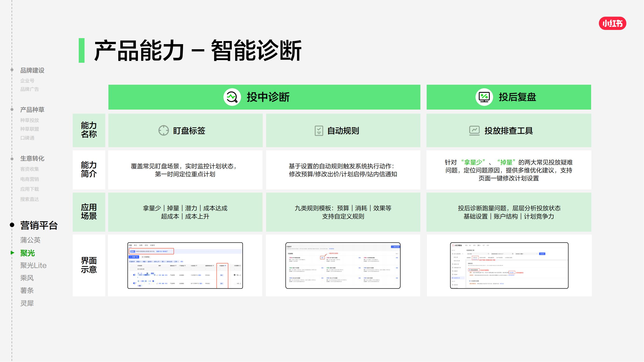Click 薯条 in the sidebar

(x=27, y=291)
